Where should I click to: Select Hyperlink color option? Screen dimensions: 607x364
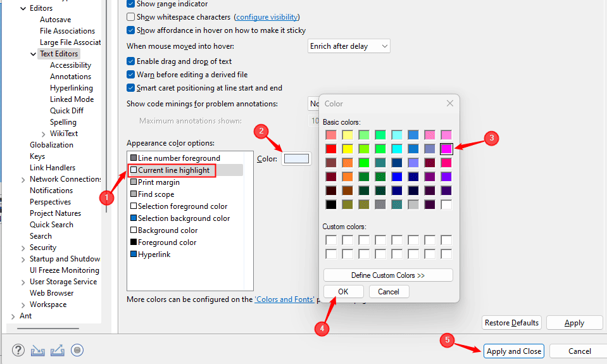pos(151,254)
